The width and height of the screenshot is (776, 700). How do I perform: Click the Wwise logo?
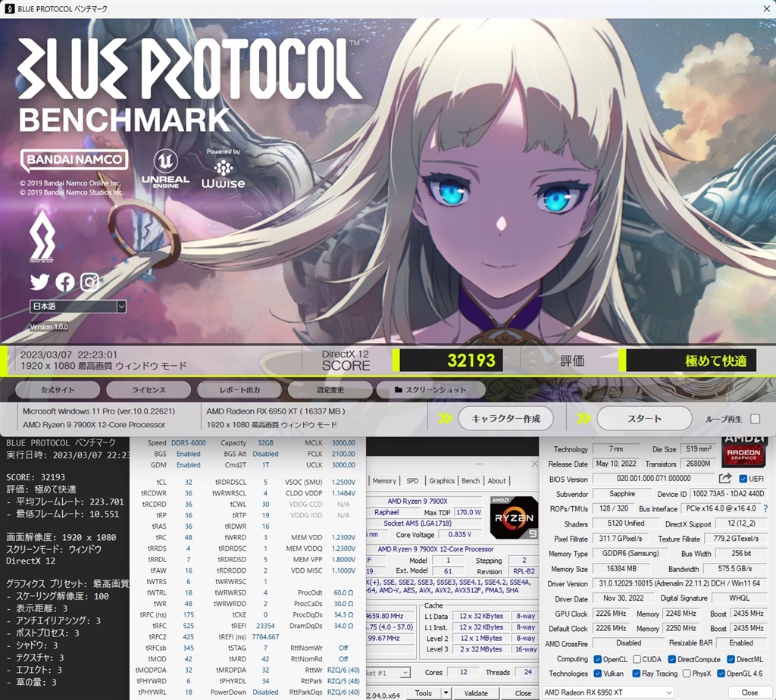pyautogui.click(x=224, y=169)
